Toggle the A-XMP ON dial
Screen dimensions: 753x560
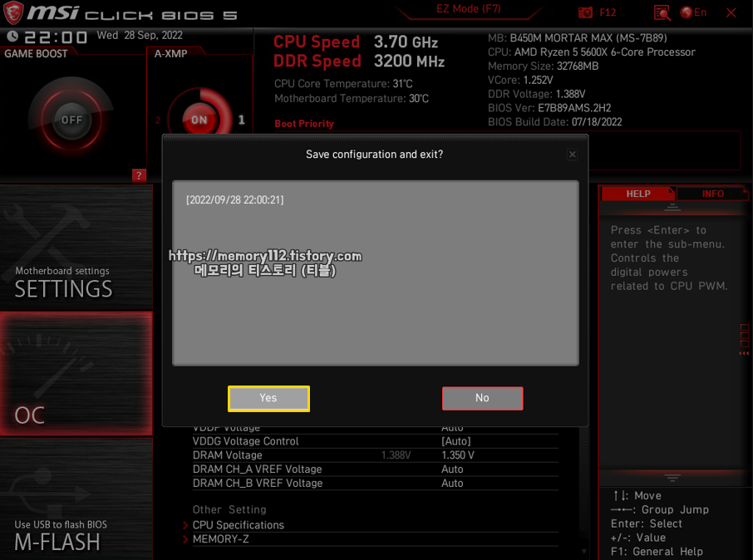tap(199, 120)
